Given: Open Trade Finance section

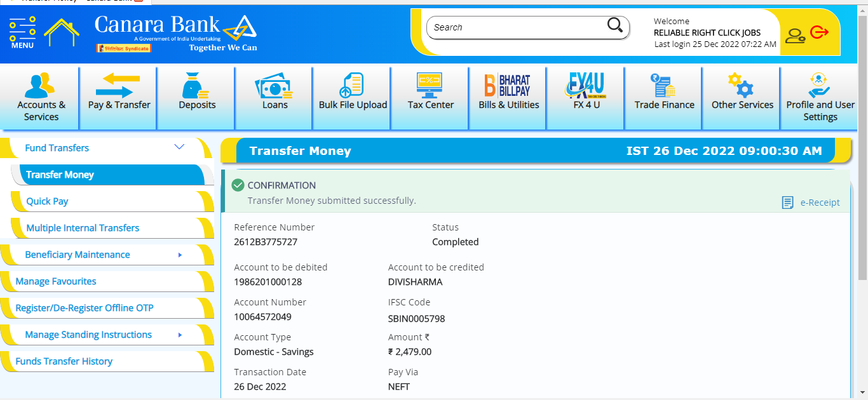Looking at the screenshot, I should (664, 98).
